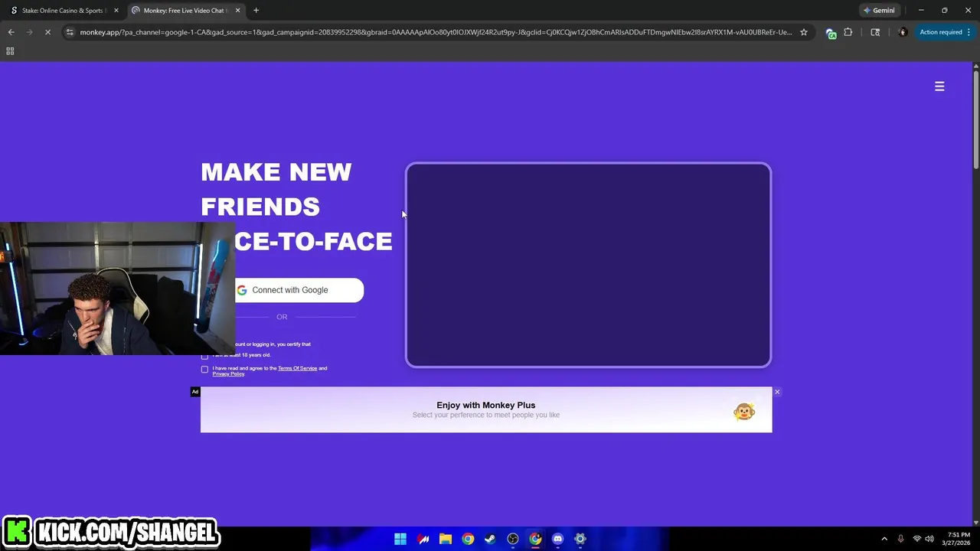
Task: Open OBS Studio from the taskbar
Action: [x=513, y=539]
